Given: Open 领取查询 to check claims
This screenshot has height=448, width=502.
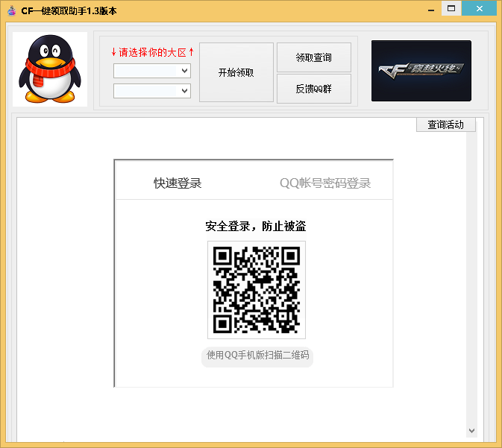Looking at the screenshot, I should (x=313, y=57).
